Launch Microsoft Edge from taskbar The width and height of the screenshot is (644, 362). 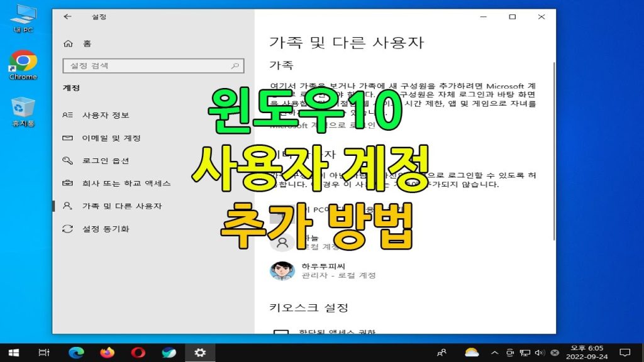point(76,353)
